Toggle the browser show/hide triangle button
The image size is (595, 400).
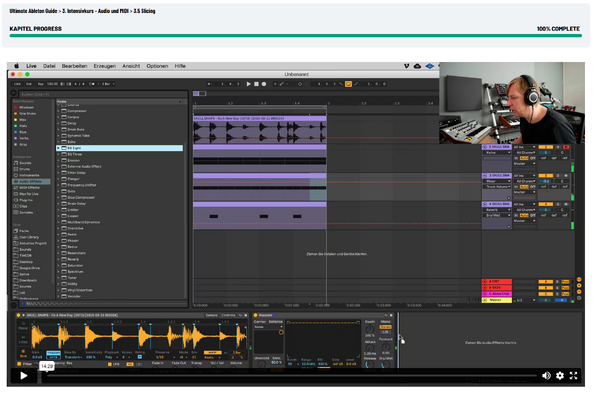(14, 93)
